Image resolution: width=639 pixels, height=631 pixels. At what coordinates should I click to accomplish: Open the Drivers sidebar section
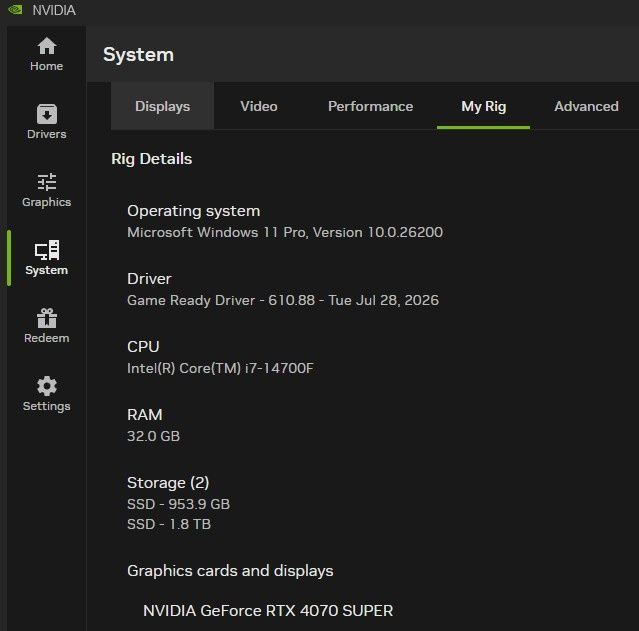click(46, 121)
